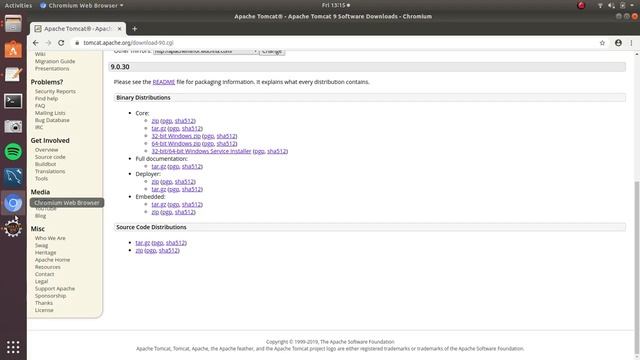The image size is (640, 360).
Task: Open Mailing Lists sidebar link
Action: point(50,113)
